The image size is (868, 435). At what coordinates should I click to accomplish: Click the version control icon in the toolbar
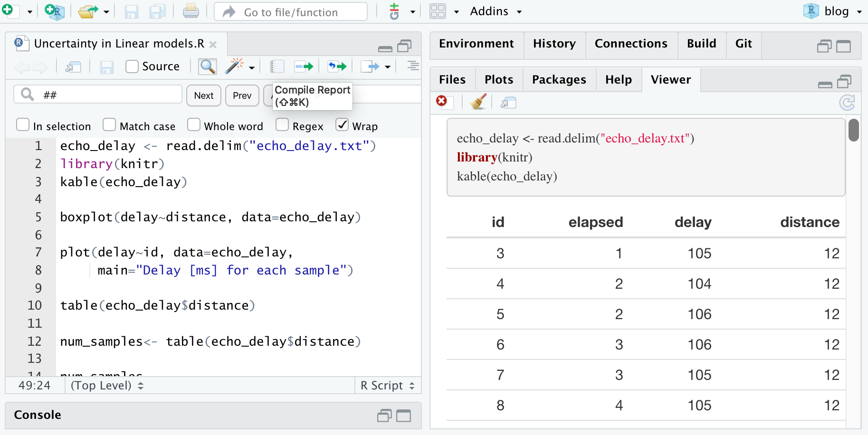(x=394, y=11)
